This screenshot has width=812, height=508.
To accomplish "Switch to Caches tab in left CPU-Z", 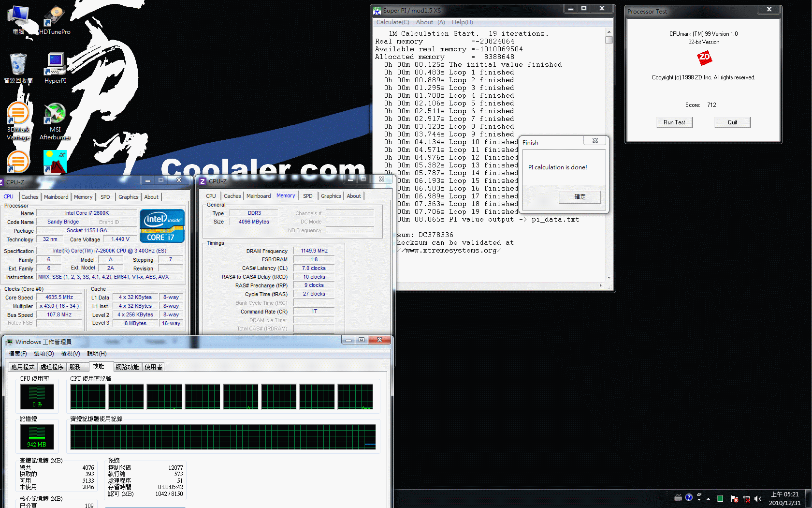I will pos(30,197).
